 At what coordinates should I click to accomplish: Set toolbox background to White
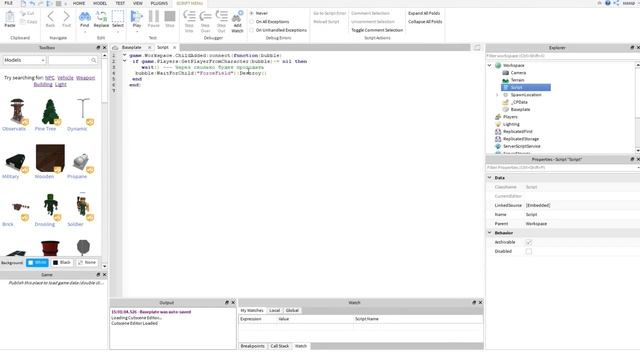tap(37, 262)
